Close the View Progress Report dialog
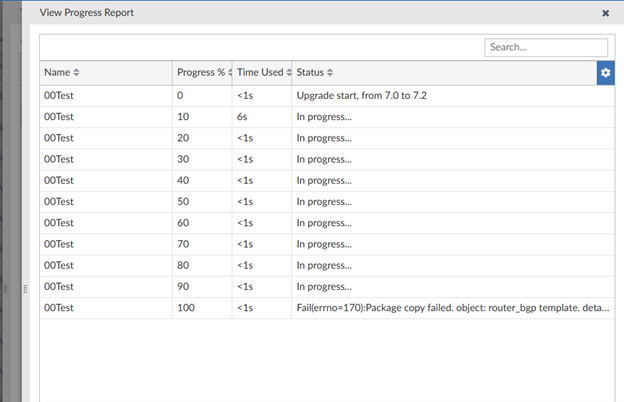The height and width of the screenshot is (402, 624). (x=605, y=13)
